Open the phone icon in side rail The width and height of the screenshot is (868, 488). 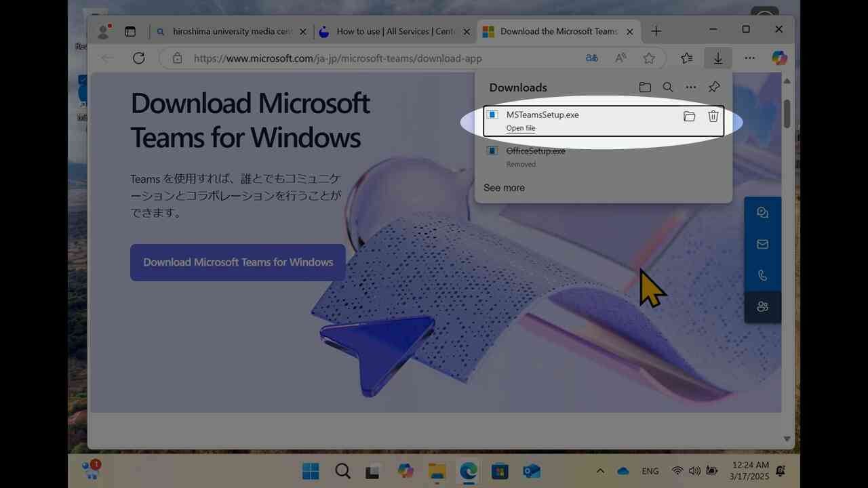(763, 275)
